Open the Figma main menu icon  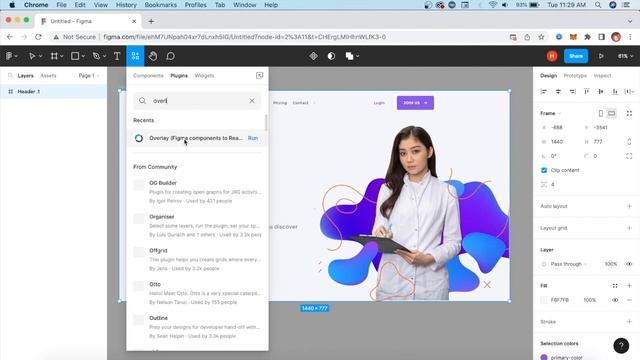point(9,56)
